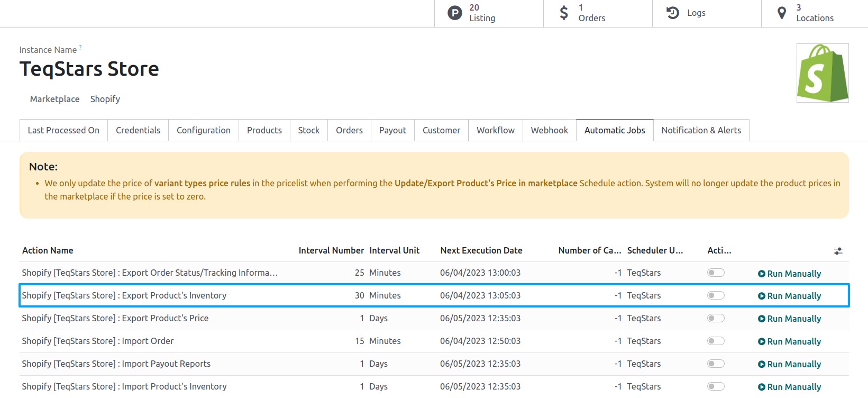Run Manually the Import Payout Reports job
The height and width of the screenshot is (398, 868).
point(790,364)
